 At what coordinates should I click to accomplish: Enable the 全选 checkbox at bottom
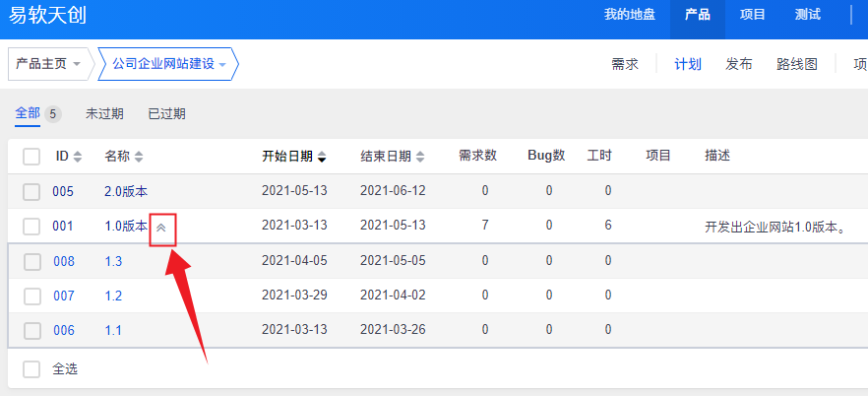(31, 368)
